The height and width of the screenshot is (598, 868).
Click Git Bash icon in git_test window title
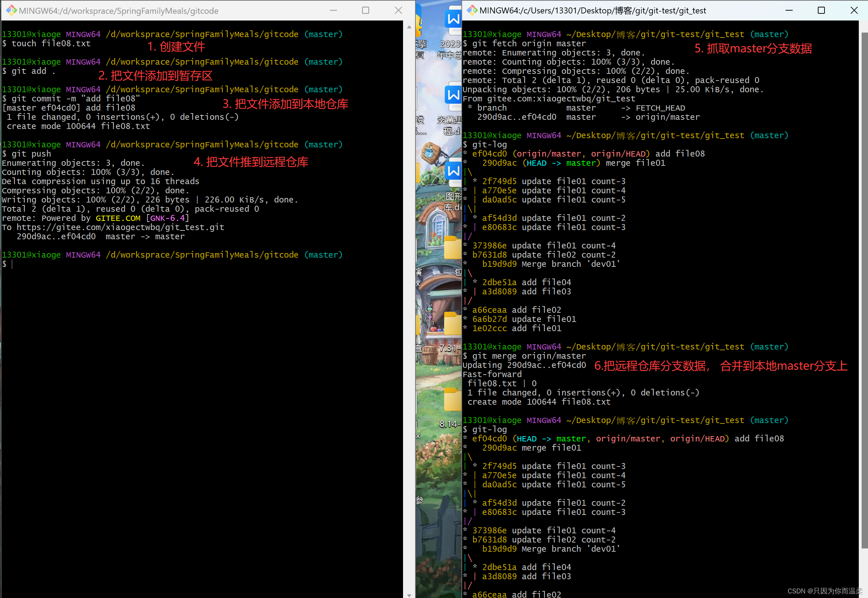(472, 10)
